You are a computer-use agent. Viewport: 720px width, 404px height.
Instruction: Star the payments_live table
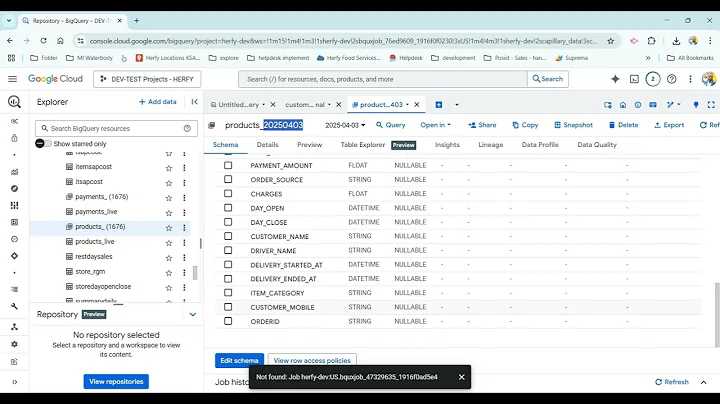click(169, 213)
